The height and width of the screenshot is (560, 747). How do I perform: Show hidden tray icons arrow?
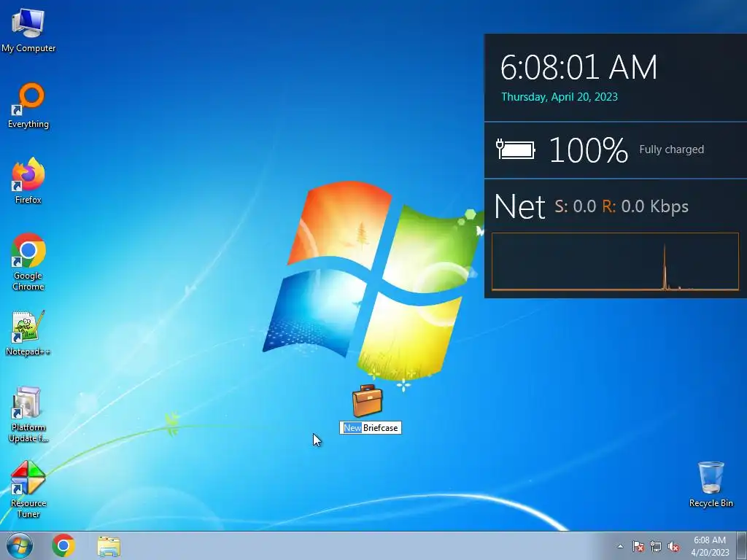(620, 546)
